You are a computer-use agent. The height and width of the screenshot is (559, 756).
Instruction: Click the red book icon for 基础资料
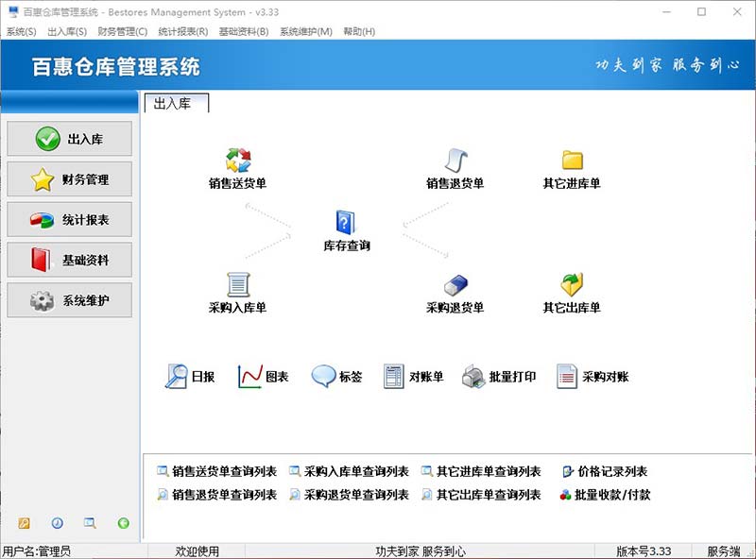pyautogui.click(x=41, y=261)
